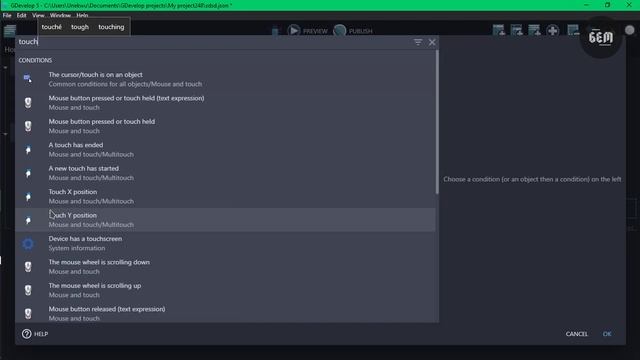
Task: Select 'The mouse wheel is scrolling up'
Action: pyautogui.click(x=225, y=290)
